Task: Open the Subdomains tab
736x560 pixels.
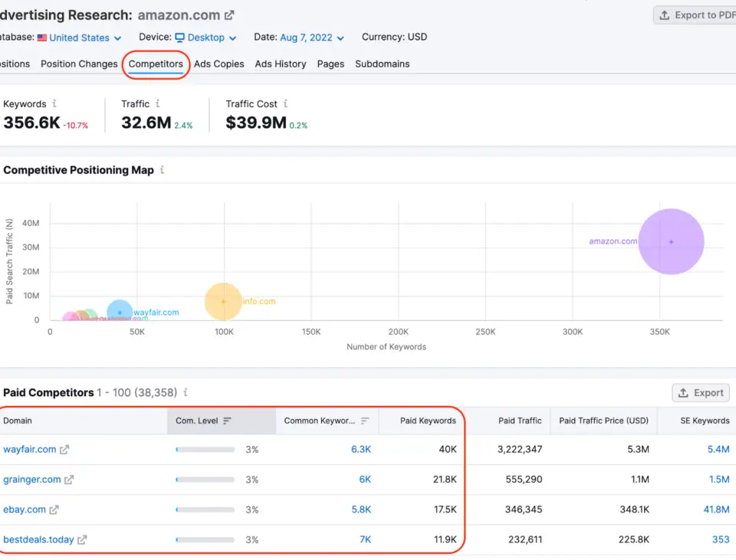Action: point(382,64)
